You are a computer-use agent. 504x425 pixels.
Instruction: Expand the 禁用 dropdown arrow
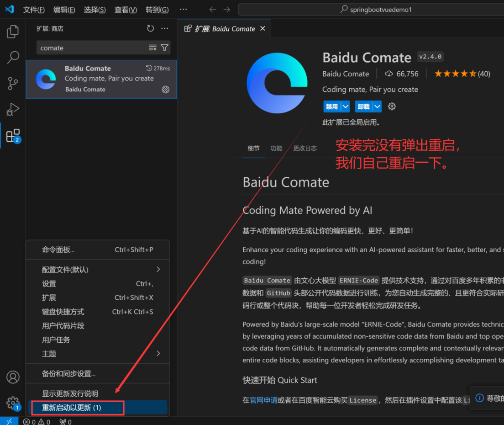(x=345, y=106)
